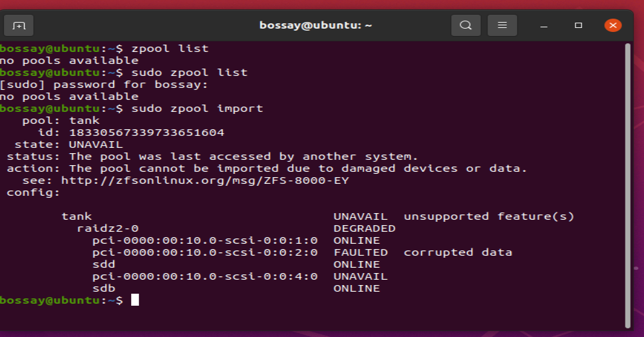Close the terminal with orange X
Screen dimensions: 644x337
click(613, 25)
